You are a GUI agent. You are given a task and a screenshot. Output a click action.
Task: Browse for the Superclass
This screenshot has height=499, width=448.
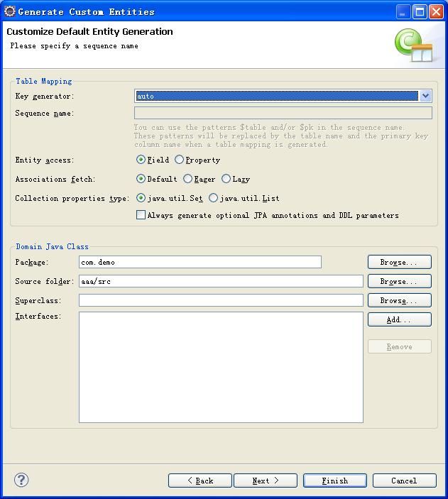400,300
